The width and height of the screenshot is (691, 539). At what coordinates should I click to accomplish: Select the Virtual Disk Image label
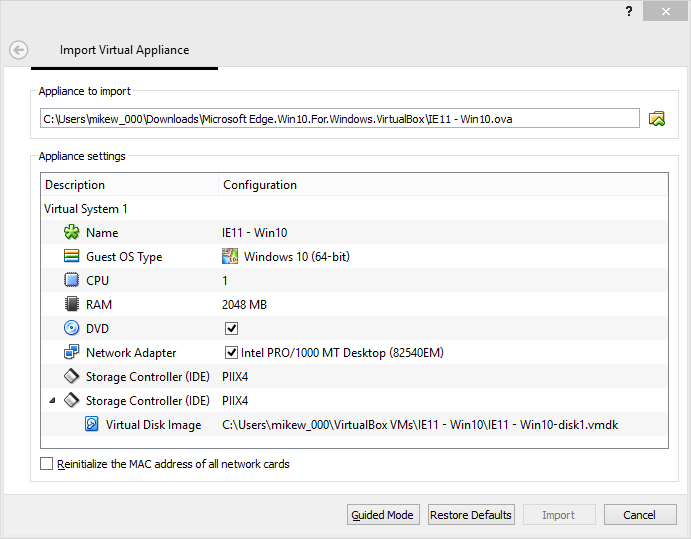(153, 424)
